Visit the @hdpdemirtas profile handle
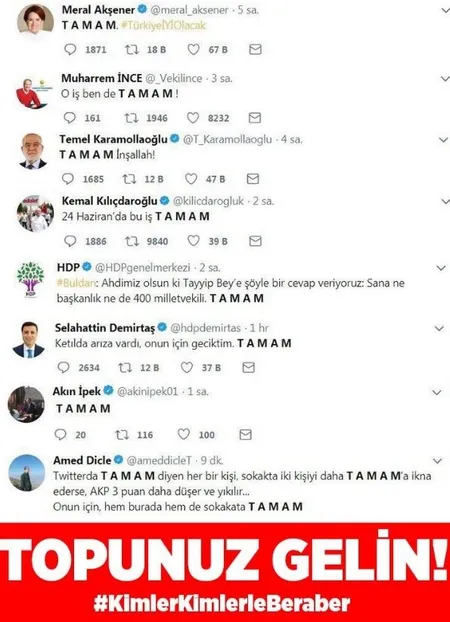This screenshot has height=622, width=450. [206, 328]
